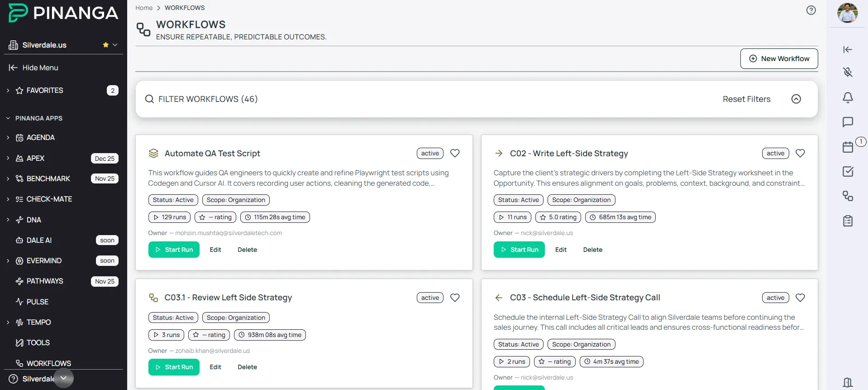Open the checkbox tasks icon in right rail

click(848, 171)
